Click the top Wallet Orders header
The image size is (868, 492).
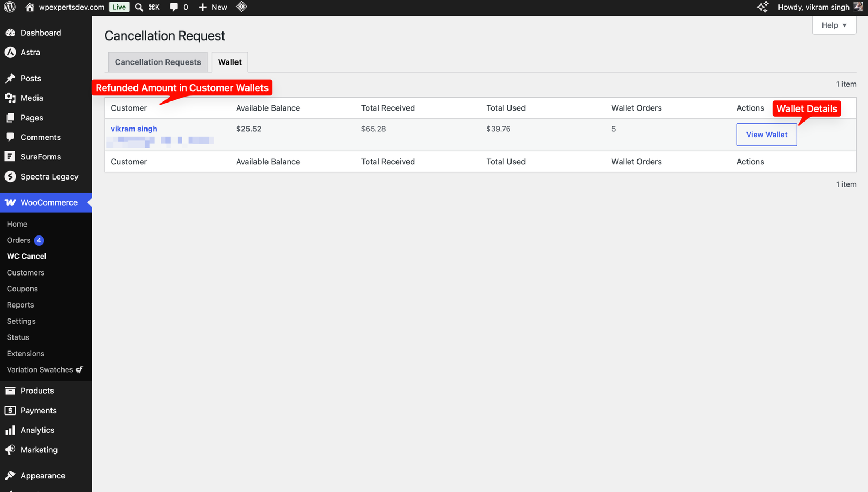[636, 108]
